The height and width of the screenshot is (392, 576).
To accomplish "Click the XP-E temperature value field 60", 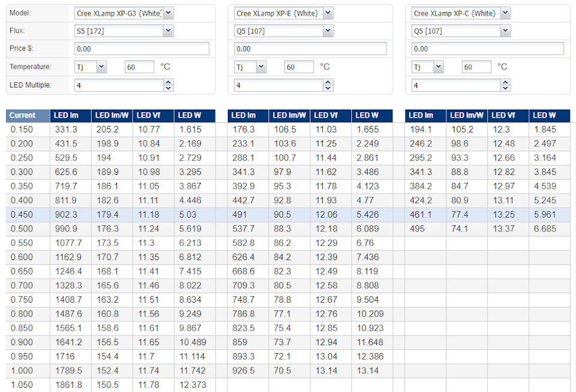I will tap(299, 67).
